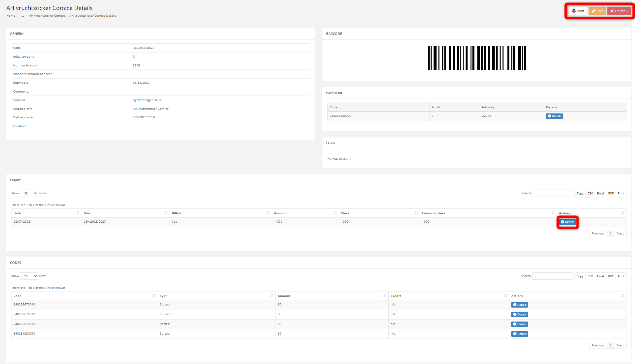Open AH vruchtsticker Comice breadcrumb link

pyautogui.click(x=47, y=16)
